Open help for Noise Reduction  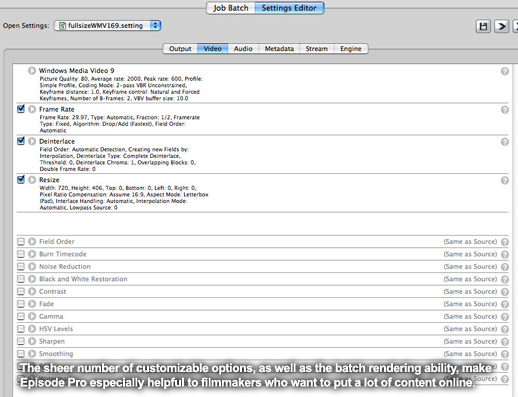505,267
